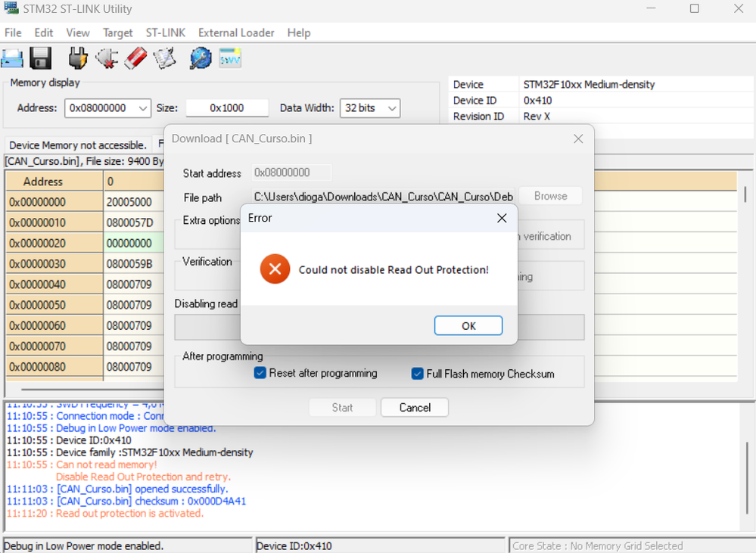Click the globe update toolbar icon
Viewport: 756px width, 553px height.
coord(201,58)
